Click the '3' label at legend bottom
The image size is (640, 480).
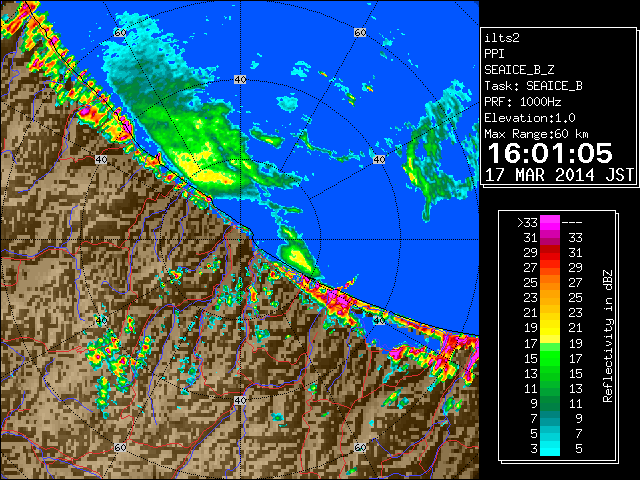534,449
